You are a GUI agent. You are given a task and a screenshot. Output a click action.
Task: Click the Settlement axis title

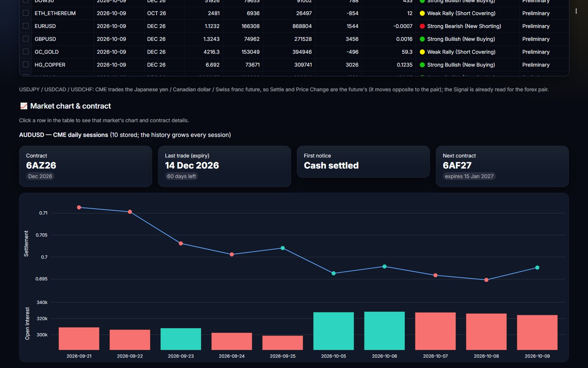click(x=26, y=244)
